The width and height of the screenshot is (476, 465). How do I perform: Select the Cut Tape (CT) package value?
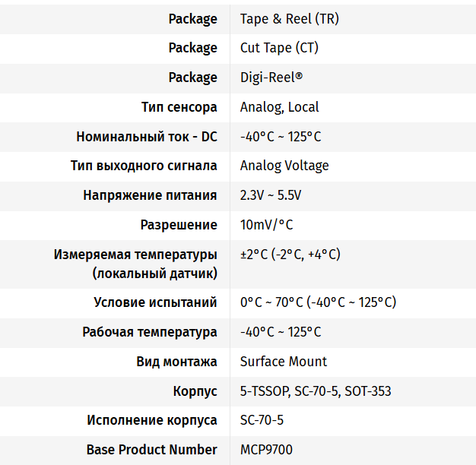pyautogui.click(x=279, y=48)
